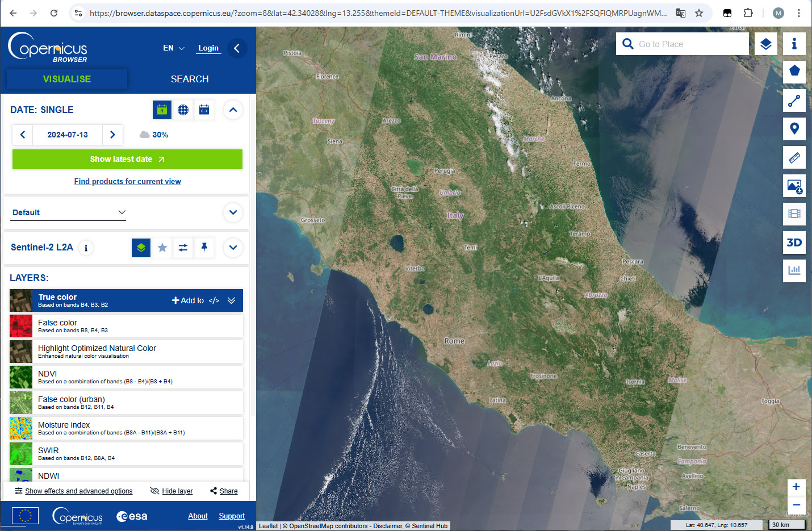Open the EN language dropdown
This screenshot has width=812, height=531.
[x=174, y=48]
